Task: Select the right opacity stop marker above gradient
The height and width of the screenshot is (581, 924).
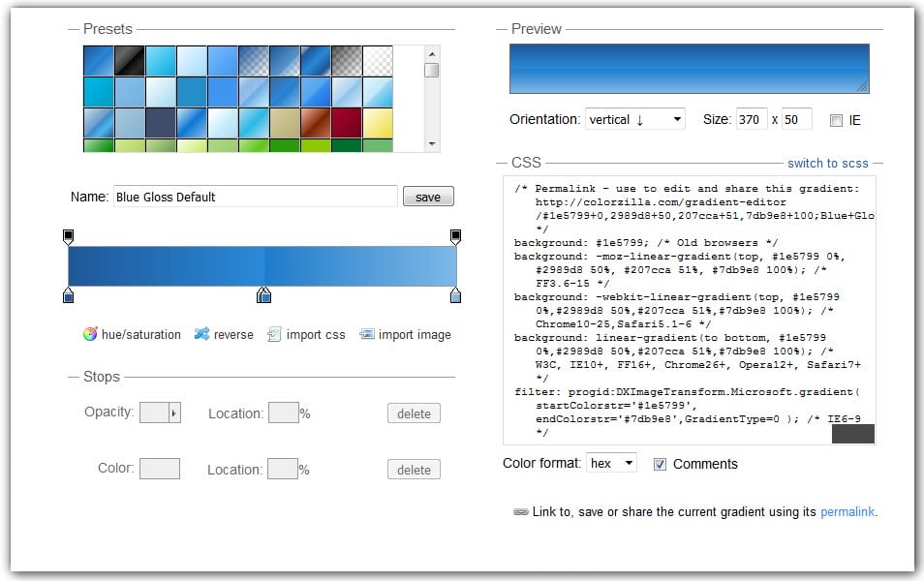Action: pyautogui.click(x=455, y=236)
